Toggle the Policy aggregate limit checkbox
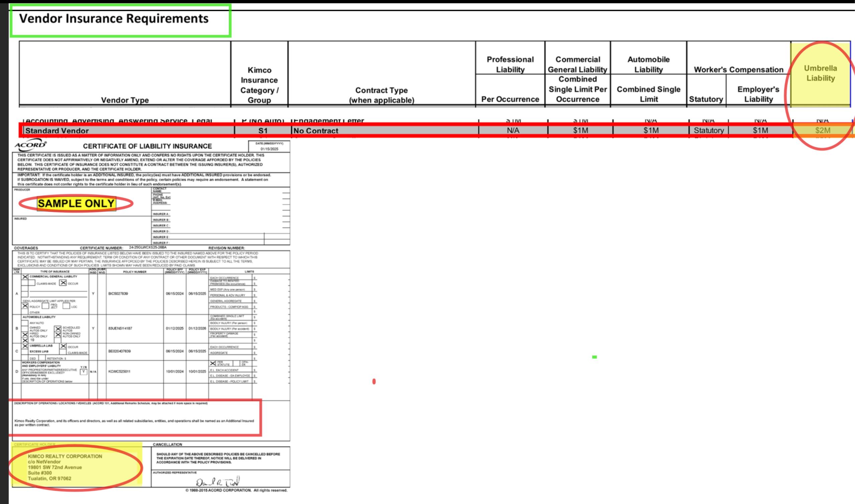The image size is (855, 504). (x=25, y=306)
